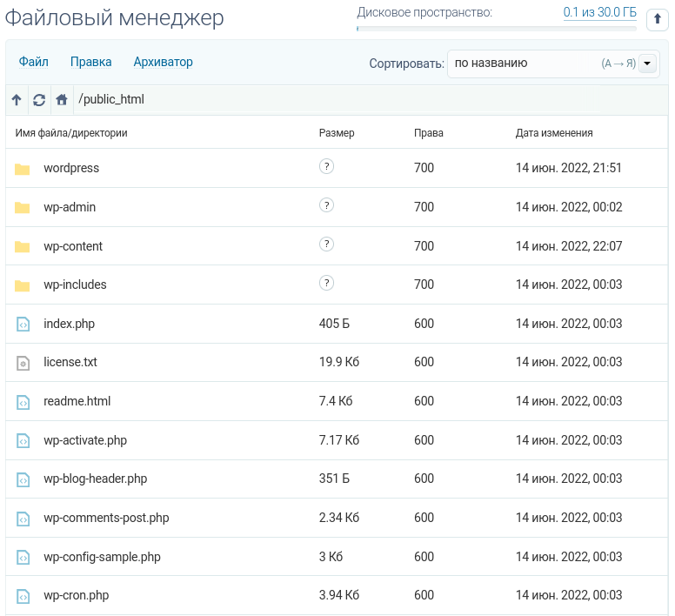675x616 pixels.
Task: Open the Правка menu
Action: 90,62
